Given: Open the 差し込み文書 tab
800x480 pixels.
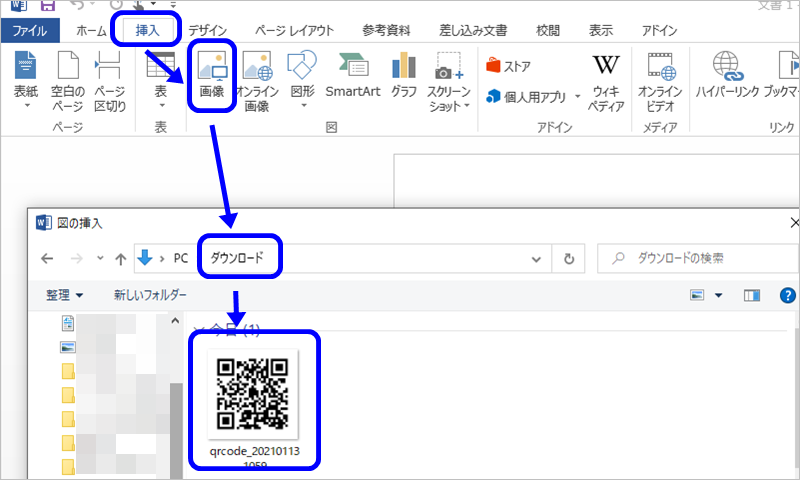Looking at the screenshot, I should [x=473, y=31].
